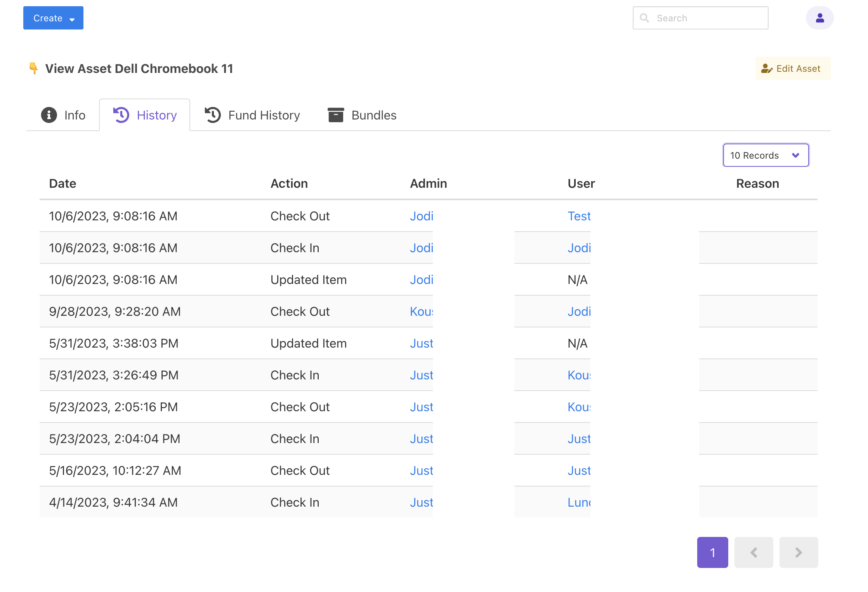Open the Info tab
This screenshot has height=592, width=868.
point(75,115)
